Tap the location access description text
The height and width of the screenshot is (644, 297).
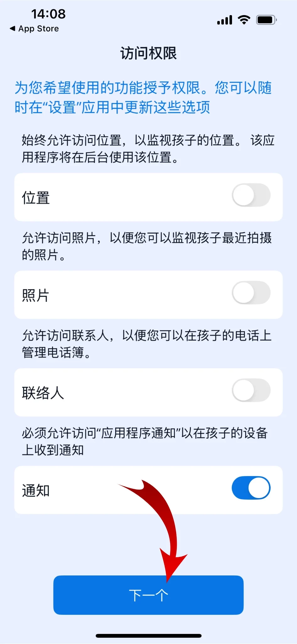point(148,148)
